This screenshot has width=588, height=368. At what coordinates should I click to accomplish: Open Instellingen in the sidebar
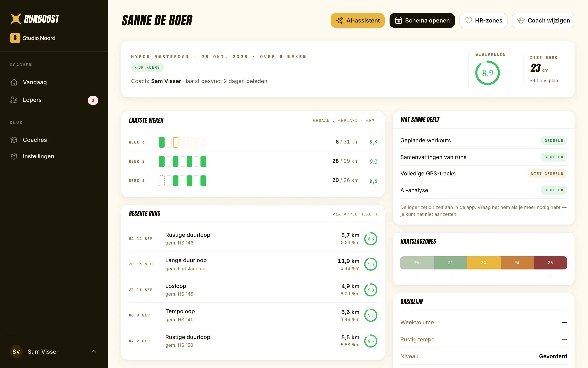pyautogui.click(x=54, y=156)
